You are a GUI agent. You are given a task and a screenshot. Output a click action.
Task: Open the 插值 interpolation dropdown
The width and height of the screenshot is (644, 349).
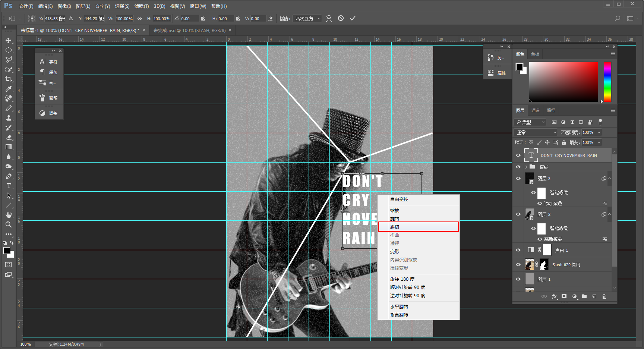pos(307,18)
